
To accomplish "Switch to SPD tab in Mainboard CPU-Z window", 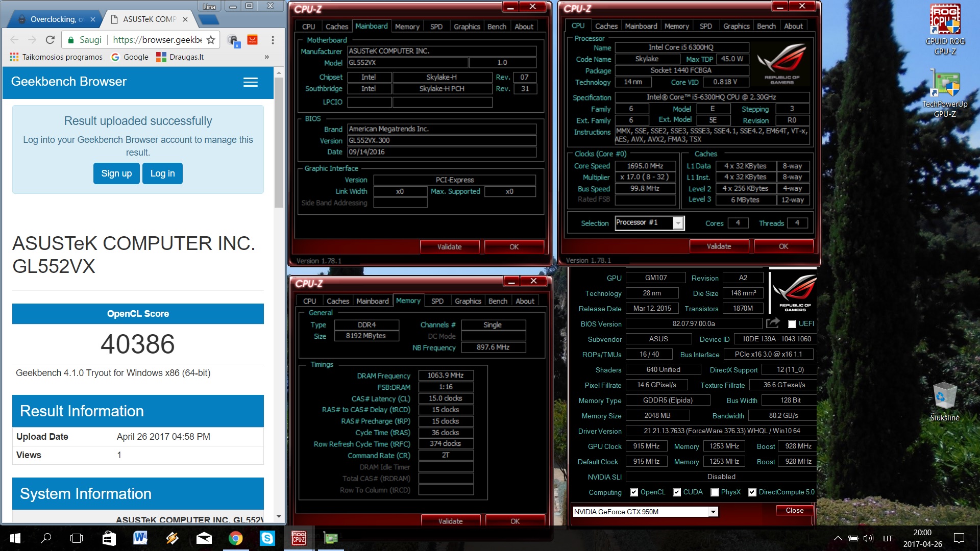I will 436,27.
